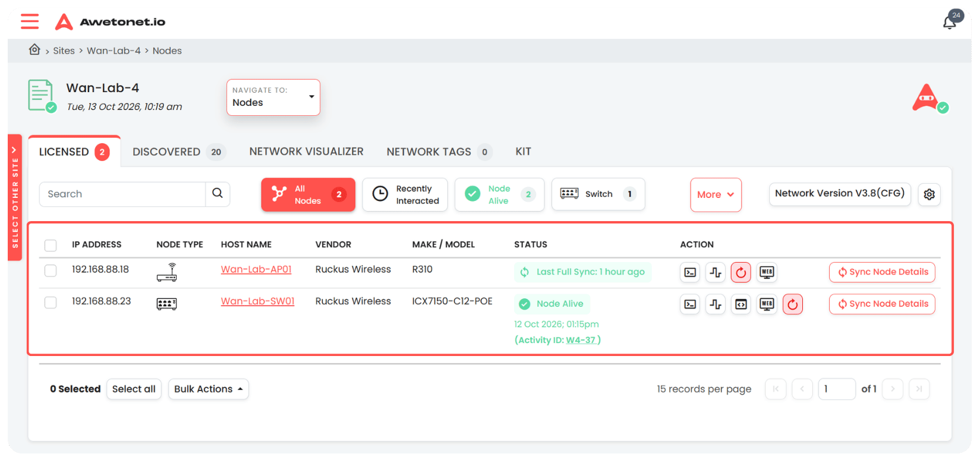
Task: Open the hamburger menu
Action: click(30, 21)
